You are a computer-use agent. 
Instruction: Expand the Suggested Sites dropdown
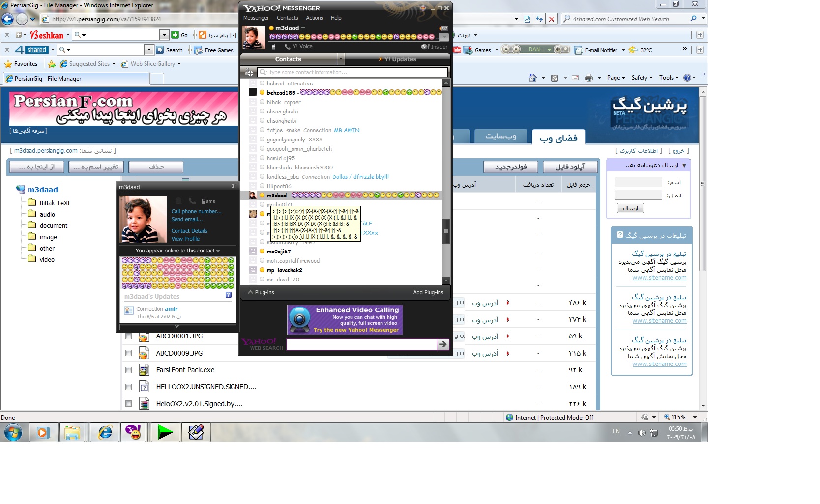point(114,64)
